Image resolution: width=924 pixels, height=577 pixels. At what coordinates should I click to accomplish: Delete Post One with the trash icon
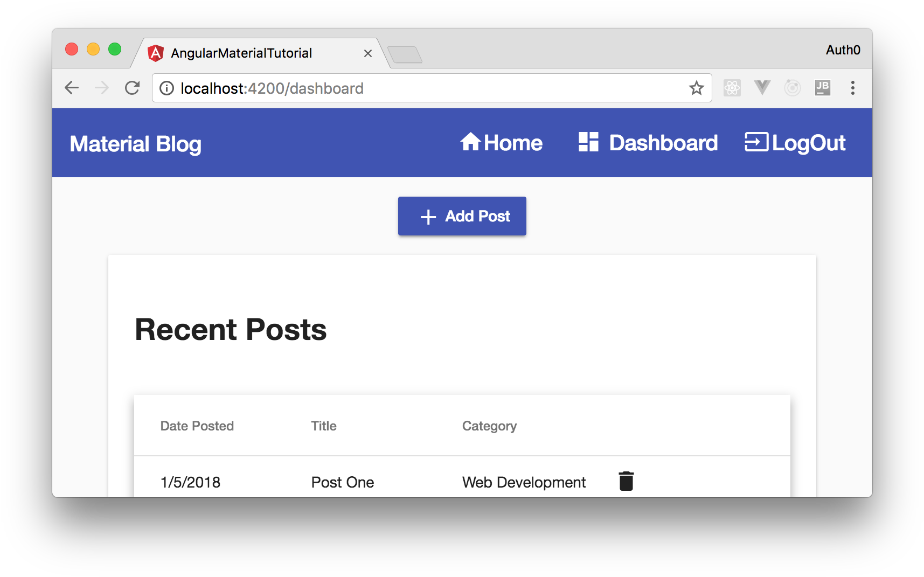pos(626,481)
